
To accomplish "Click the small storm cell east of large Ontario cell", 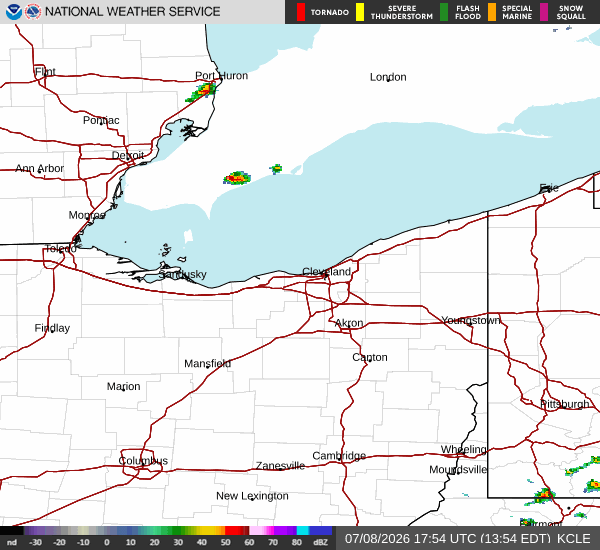I will [x=276, y=168].
